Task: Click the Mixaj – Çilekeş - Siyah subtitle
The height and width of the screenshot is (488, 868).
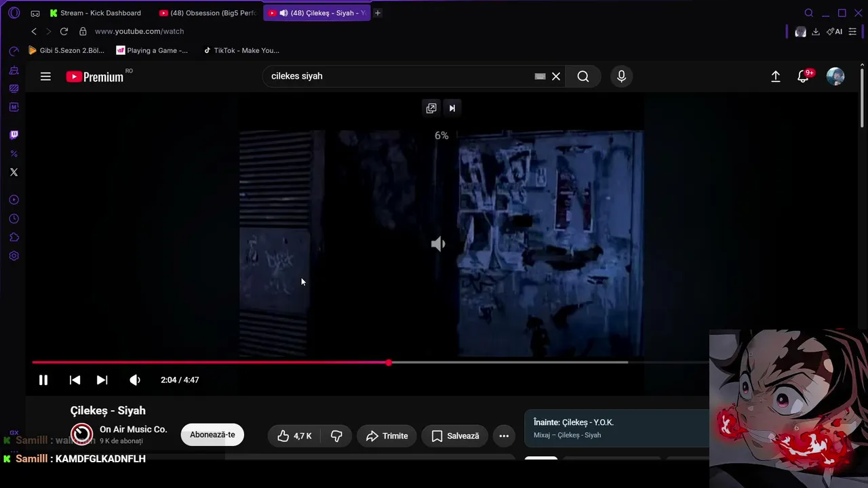Action: [567, 435]
